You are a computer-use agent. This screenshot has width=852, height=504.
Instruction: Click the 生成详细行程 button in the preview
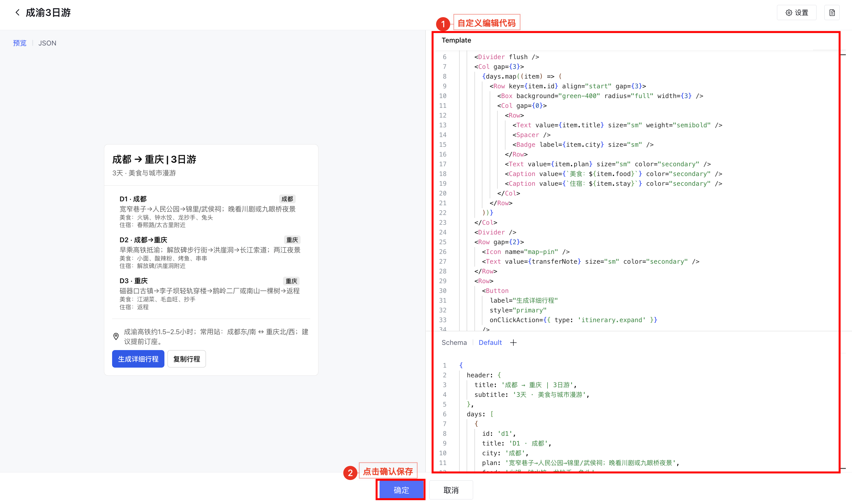(138, 359)
